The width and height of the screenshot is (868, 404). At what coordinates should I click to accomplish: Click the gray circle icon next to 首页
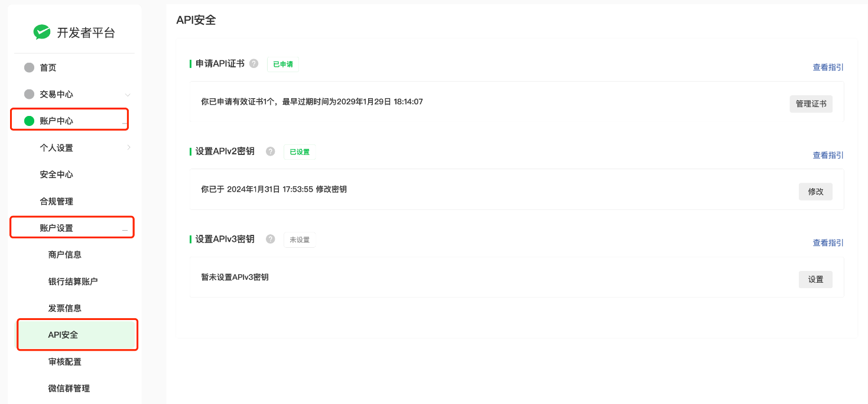tap(29, 67)
